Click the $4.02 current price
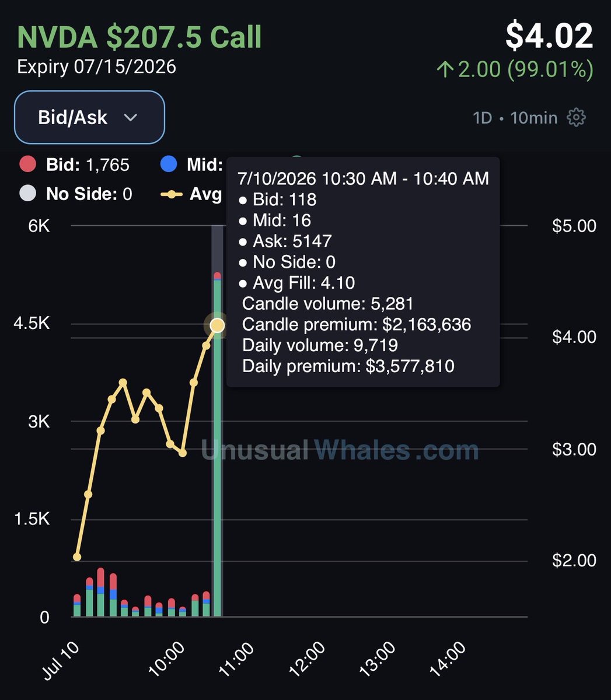This screenshot has width=611, height=700. click(549, 35)
